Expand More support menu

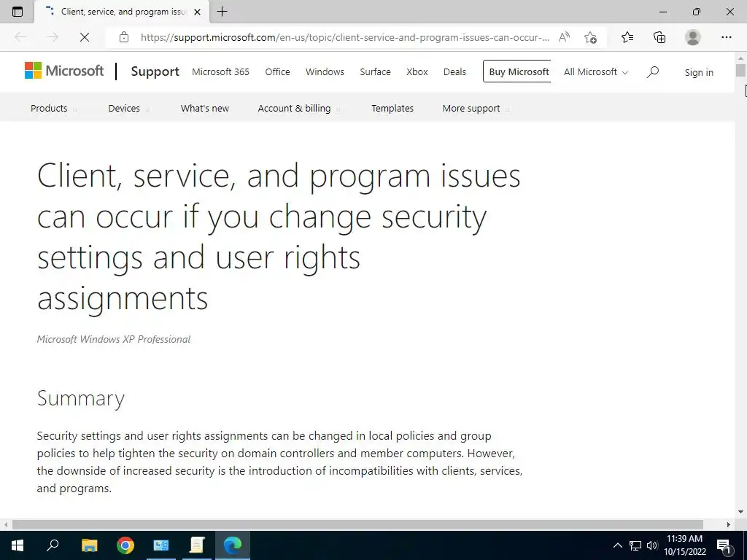click(x=476, y=108)
